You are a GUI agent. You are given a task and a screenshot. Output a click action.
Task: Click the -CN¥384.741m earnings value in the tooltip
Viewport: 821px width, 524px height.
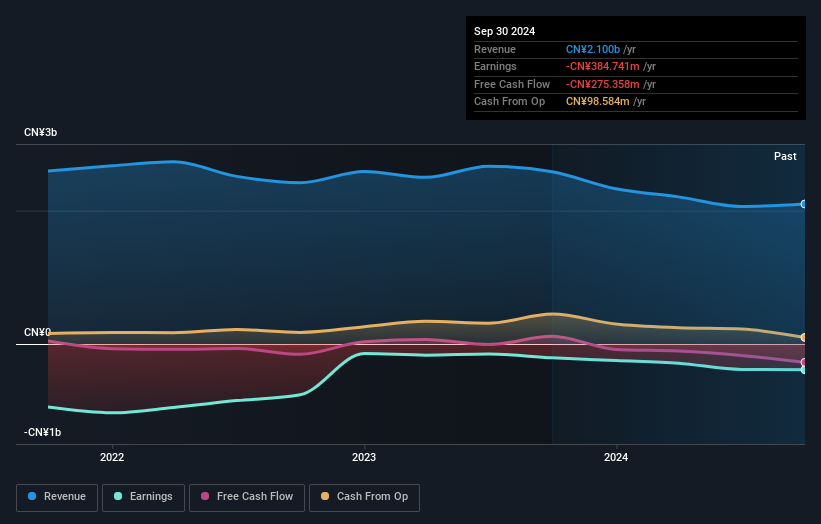602,66
